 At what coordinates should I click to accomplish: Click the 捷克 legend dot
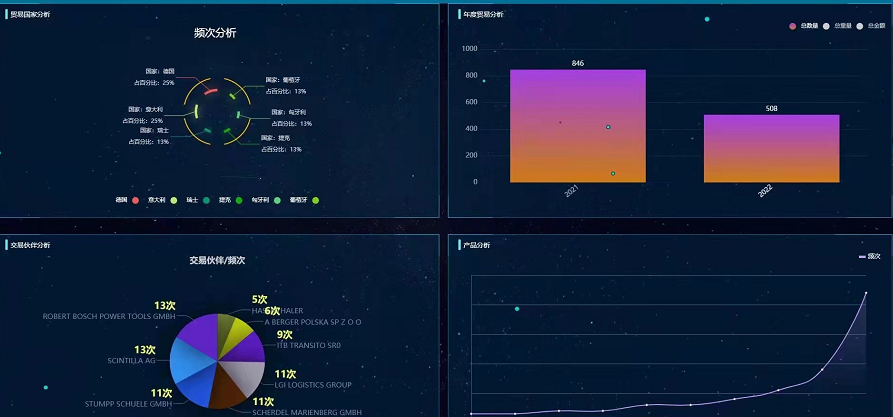coord(240,200)
